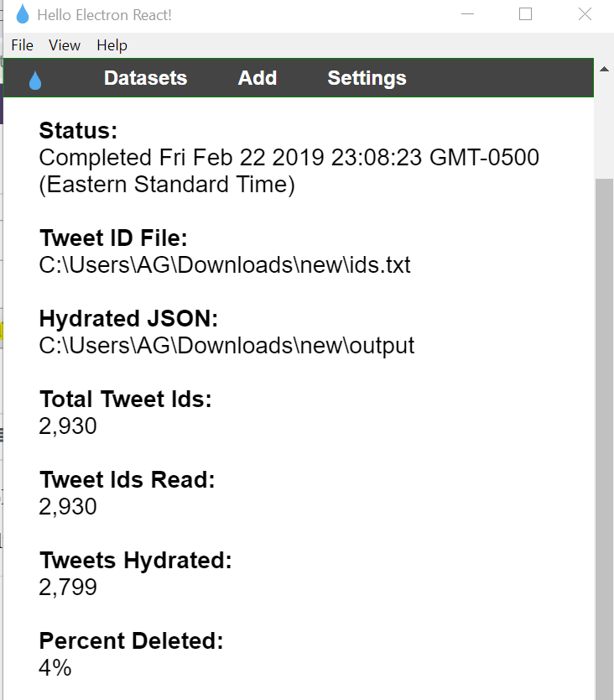614x700 pixels.
Task: Open the Help menu
Action: [112, 45]
